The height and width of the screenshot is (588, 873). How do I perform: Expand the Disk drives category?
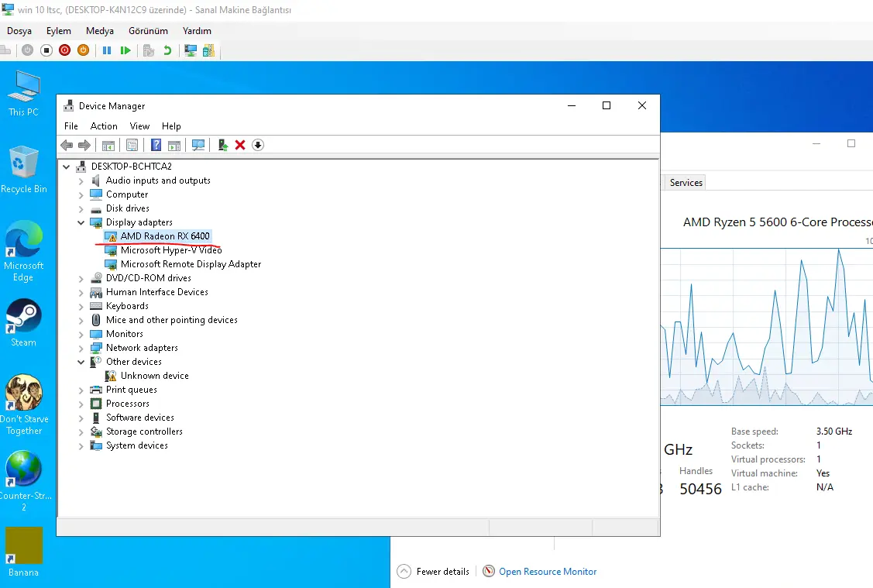click(x=81, y=209)
